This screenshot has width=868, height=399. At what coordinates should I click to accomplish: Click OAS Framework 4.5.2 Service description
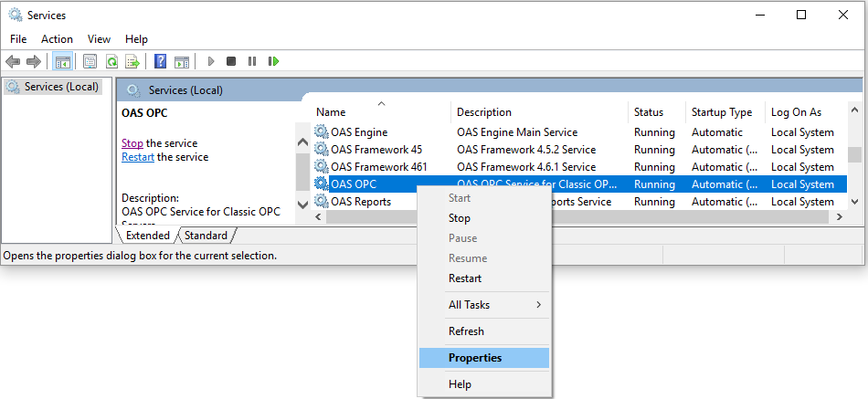pos(526,150)
